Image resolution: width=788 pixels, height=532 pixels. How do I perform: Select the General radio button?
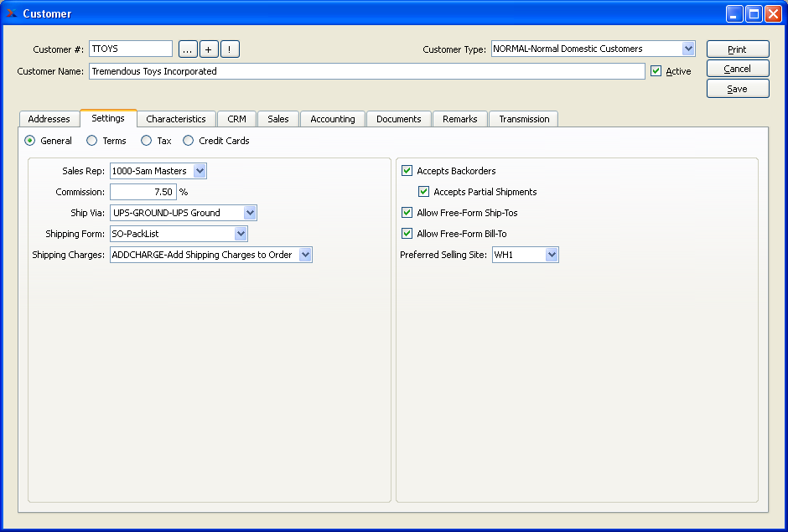point(30,141)
